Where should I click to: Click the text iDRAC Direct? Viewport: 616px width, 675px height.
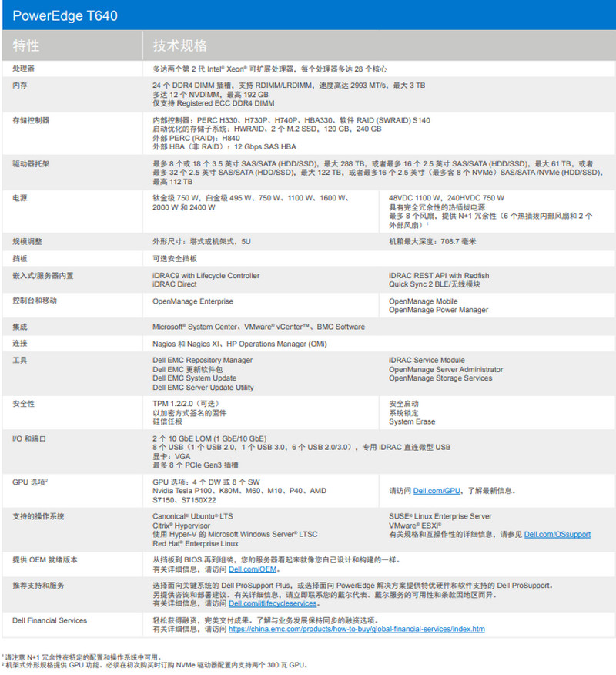[x=175, y=284]
